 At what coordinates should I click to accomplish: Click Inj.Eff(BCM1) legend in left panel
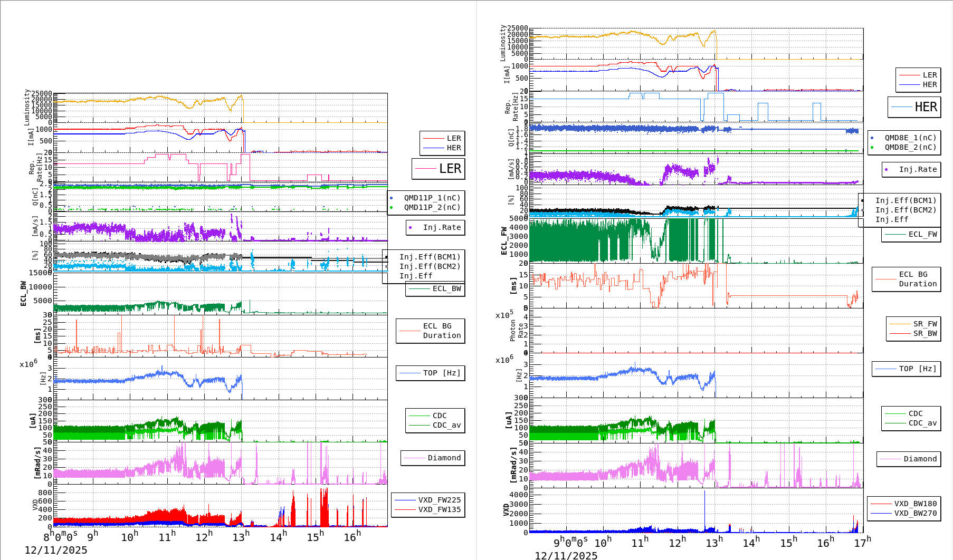pyautogui.click(x=430, y=257)
